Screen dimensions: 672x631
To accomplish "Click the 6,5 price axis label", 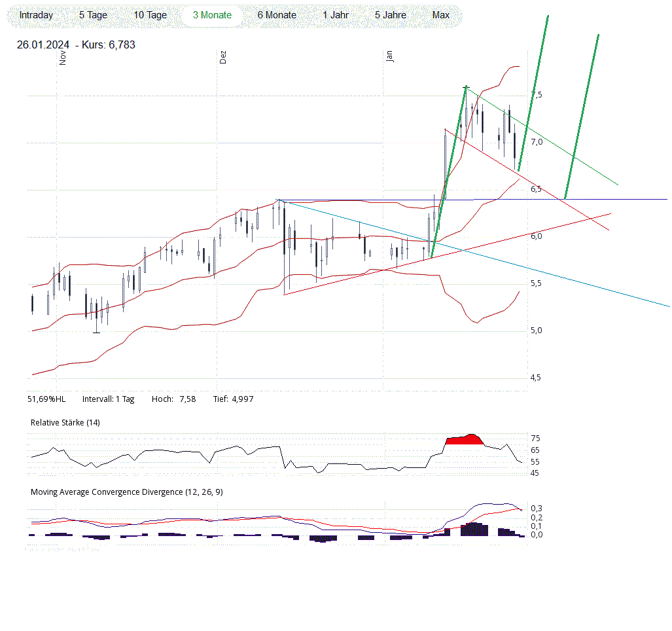I will point(536,189).
